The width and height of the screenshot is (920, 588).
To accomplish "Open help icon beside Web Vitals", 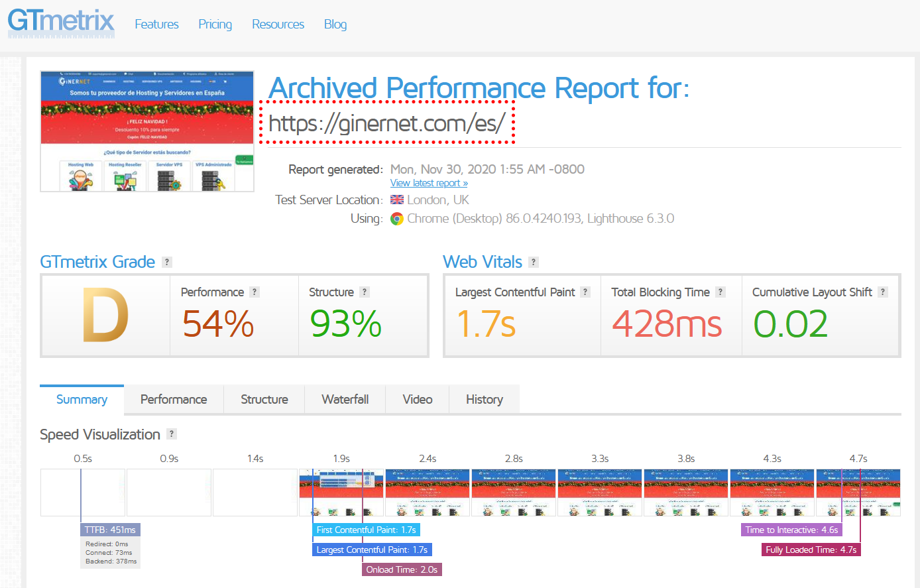I will tap(534, 262).
